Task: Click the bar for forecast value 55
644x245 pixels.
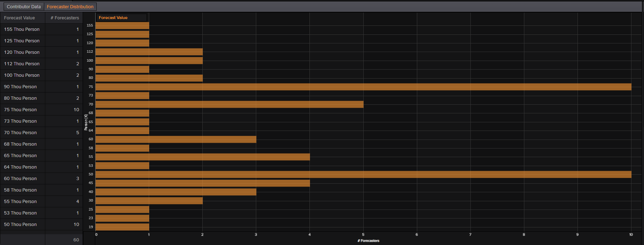Action: click(x=203, y=157)
